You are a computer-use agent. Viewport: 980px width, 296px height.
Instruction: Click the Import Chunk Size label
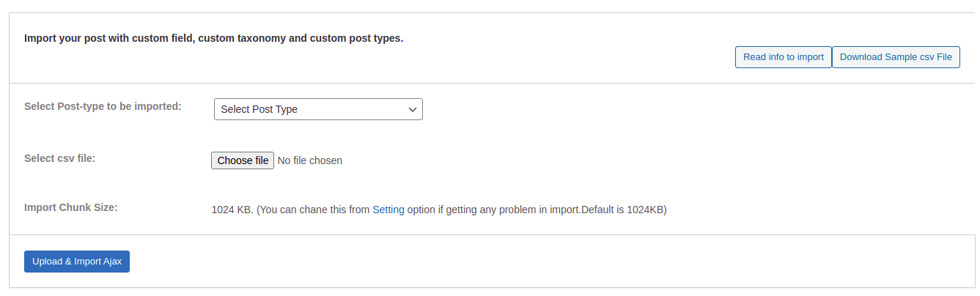(71, 207)
